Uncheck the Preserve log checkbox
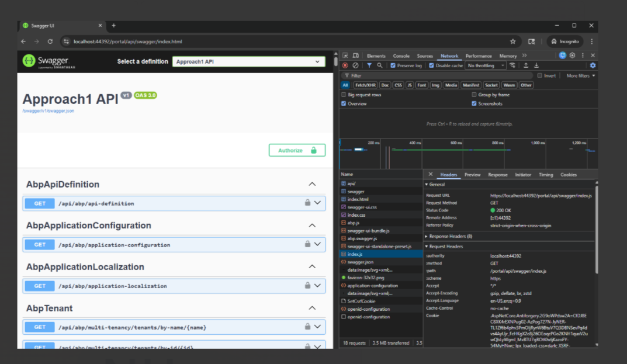This screenshot has height=364, width=627. 393,65
